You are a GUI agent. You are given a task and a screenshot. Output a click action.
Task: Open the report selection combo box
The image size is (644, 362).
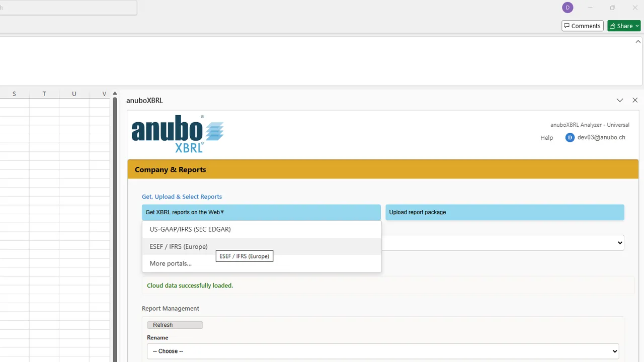pos(503,242)
